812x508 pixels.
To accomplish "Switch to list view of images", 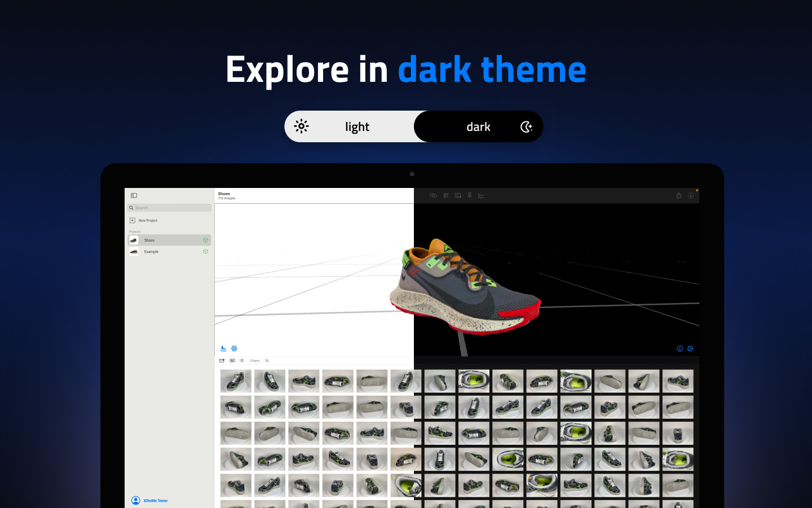I will [x=242, y=360].
